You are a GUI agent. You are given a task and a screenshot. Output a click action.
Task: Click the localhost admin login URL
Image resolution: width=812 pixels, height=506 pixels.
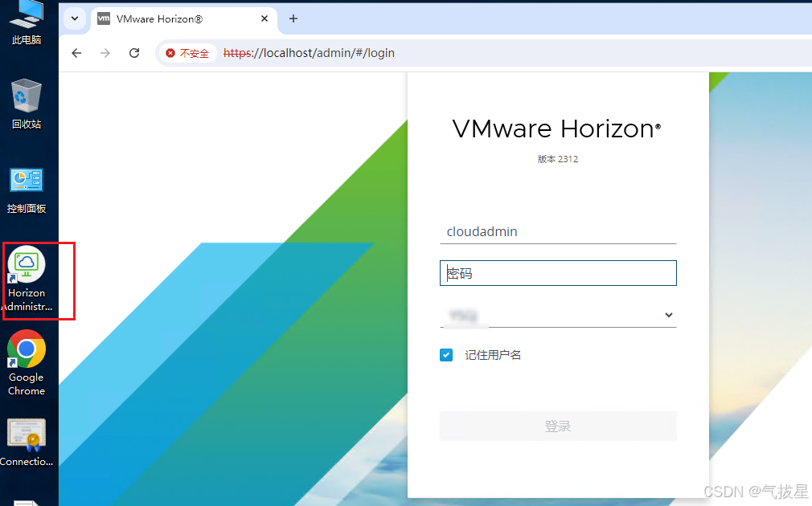coord(310,53)
